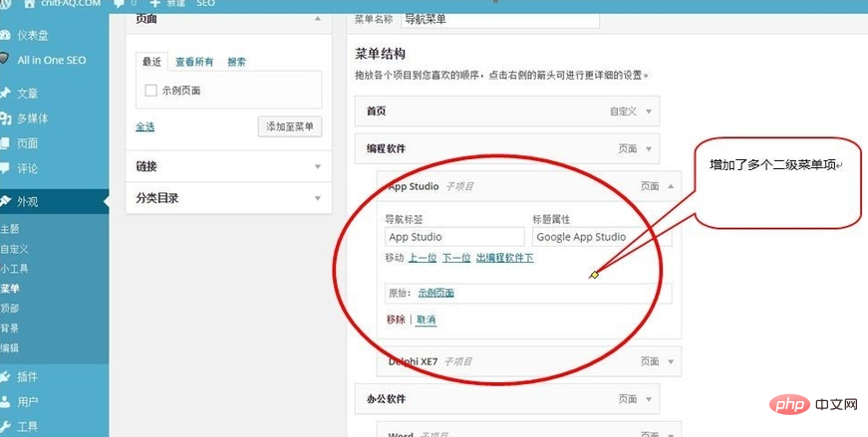The image size is (868, 437).
Task: Click the 标题属性 Google App Studio input
Action: click(602, 237)
